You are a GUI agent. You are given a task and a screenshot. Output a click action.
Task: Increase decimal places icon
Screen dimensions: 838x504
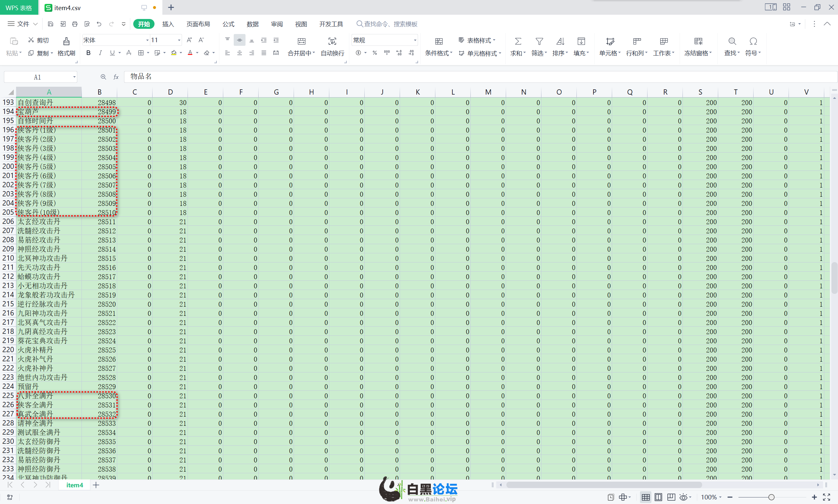click(x=399, y=53)
